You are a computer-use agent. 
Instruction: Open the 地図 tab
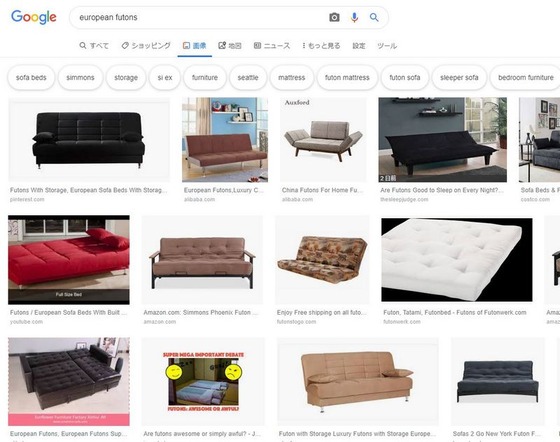[230, 46]
